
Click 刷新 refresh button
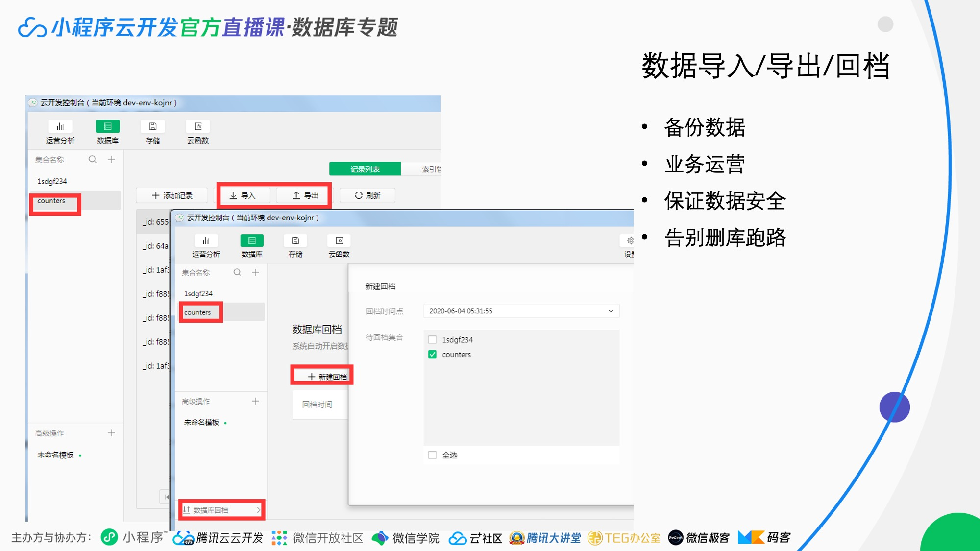367,195
